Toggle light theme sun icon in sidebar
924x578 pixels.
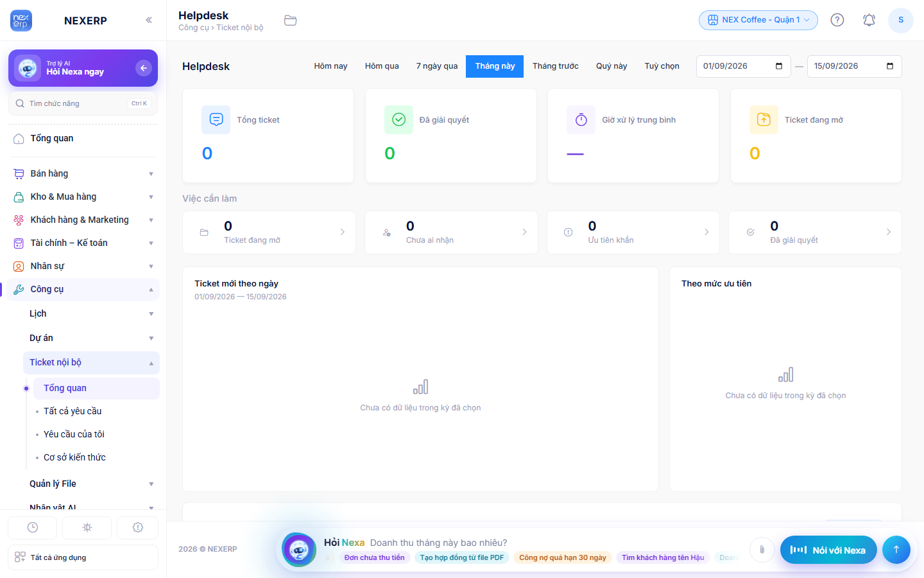point(87,527)
